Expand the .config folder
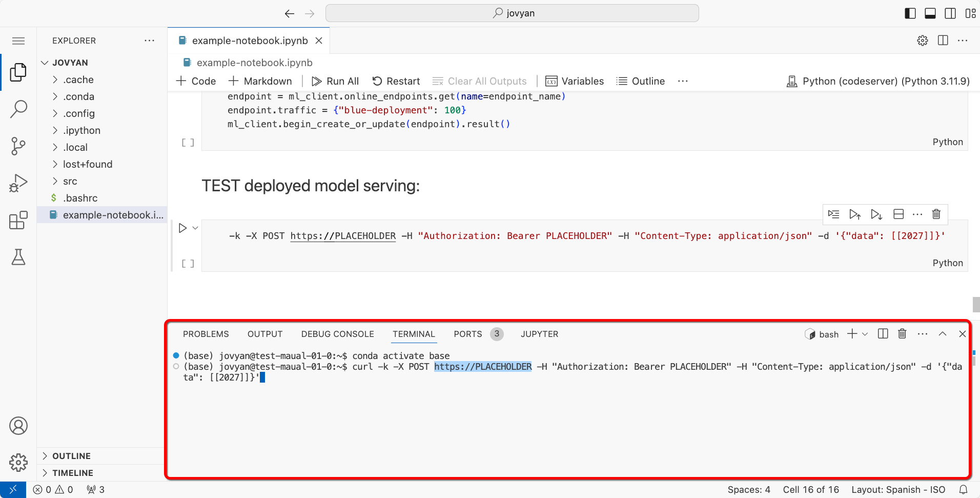 78,113
